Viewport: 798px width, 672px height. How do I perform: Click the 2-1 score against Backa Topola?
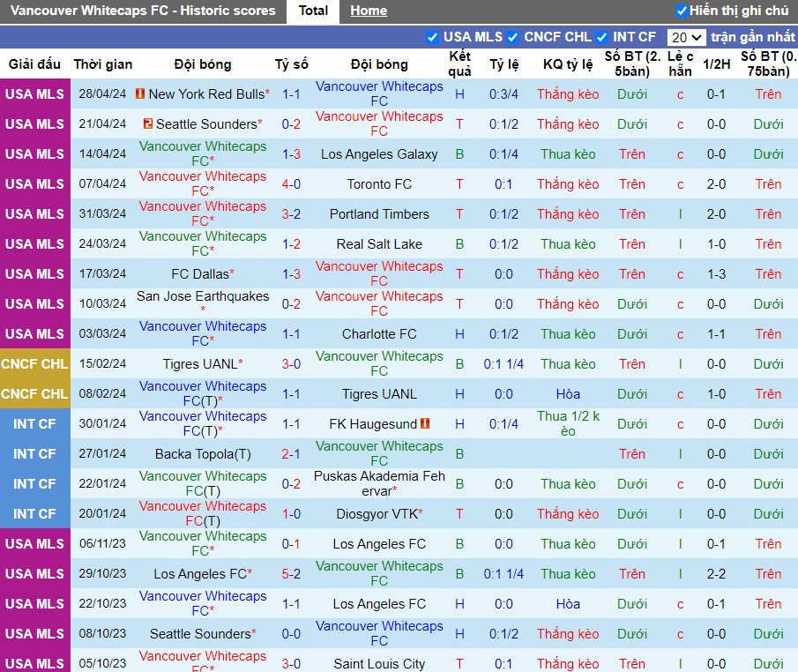pyautogui.click(x=291, y=454)
